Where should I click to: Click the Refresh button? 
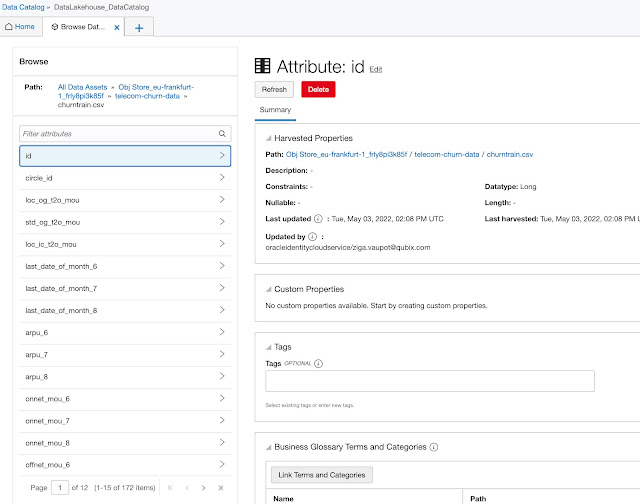tap(274, 89)
